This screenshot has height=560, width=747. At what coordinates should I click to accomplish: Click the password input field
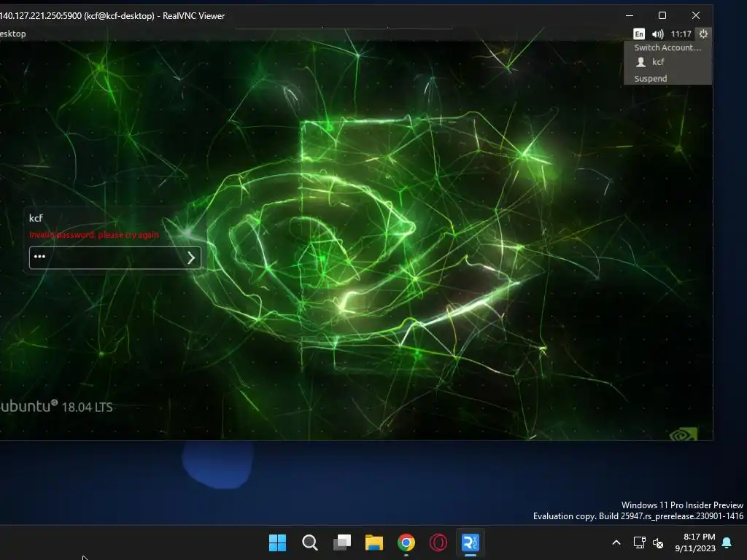tap(115, 257)
